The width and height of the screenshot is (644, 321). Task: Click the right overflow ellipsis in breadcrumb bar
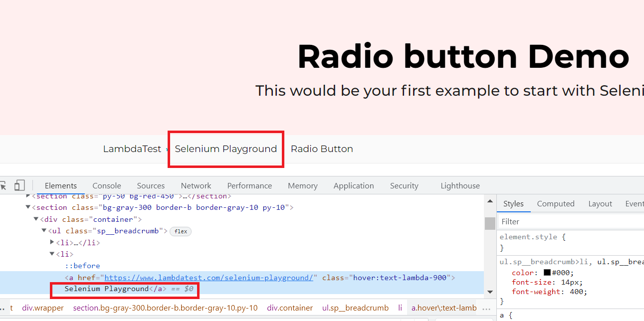pyautogui.click(x=487, y=308)
